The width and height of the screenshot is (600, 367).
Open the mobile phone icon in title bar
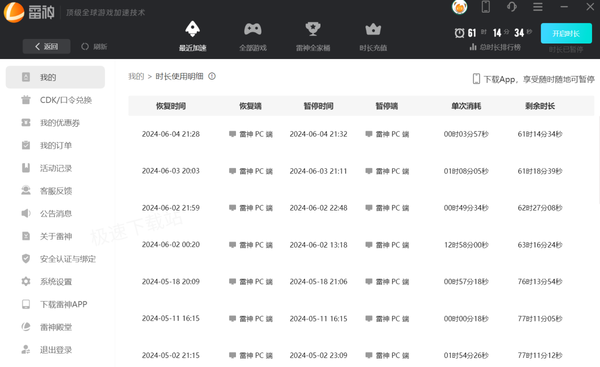click(486, 7)
